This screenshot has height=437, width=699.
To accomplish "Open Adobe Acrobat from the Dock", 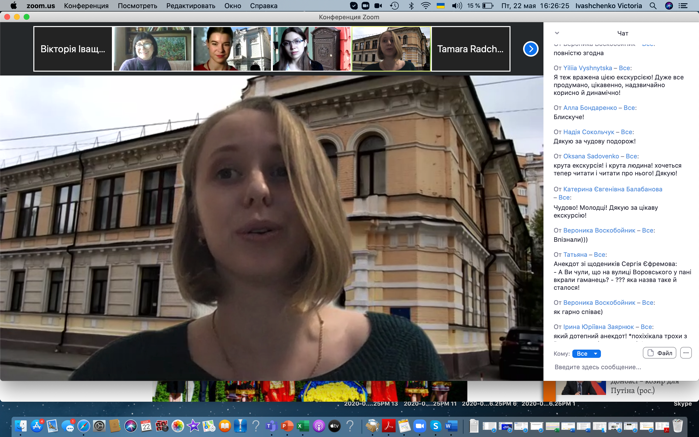I will 389,426.
